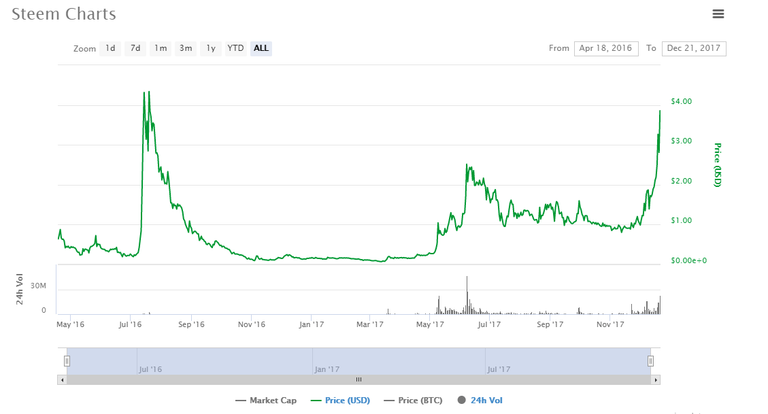Click the Nov '17 axis label
The height and width of the screenshot is (414, 768).
(x=610, y=324)
